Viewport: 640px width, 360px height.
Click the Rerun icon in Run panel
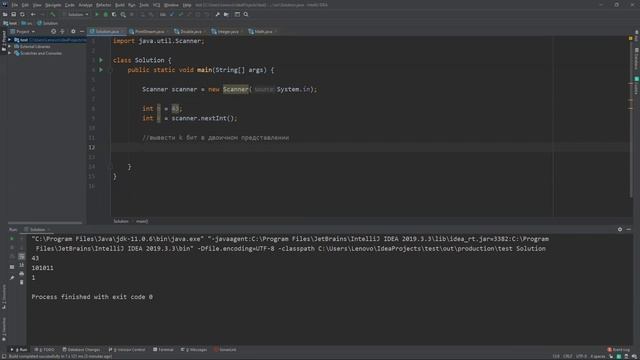[12, 238]
